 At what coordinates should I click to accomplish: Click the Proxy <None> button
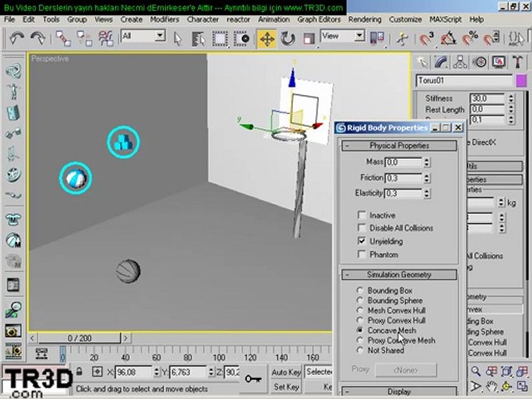[406, 370]
